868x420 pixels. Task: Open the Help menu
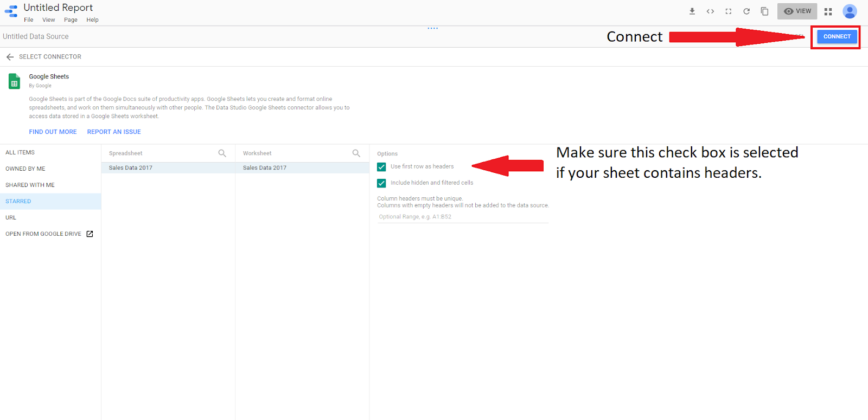[93, 20]
